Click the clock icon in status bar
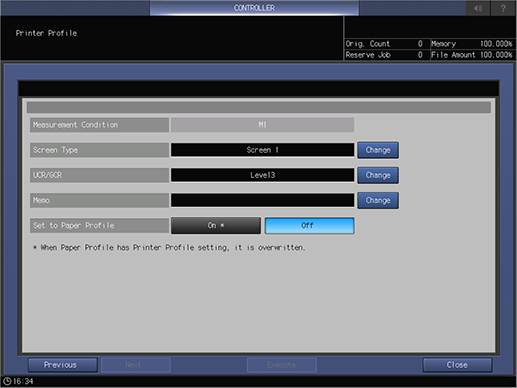 (7, 381)
